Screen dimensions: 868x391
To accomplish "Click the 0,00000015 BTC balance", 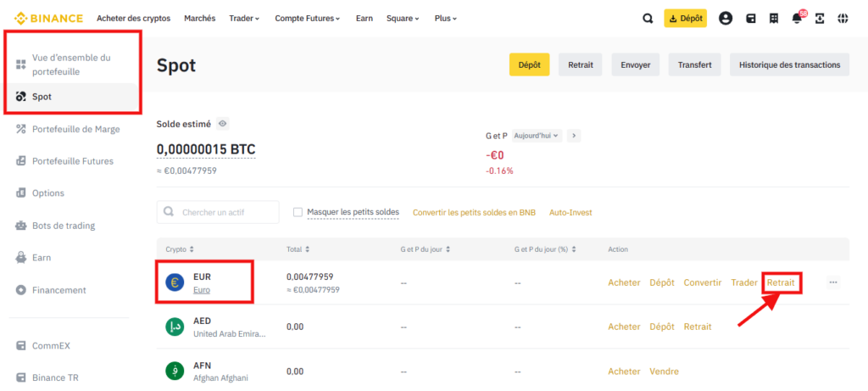I will (x=206, y=149).
